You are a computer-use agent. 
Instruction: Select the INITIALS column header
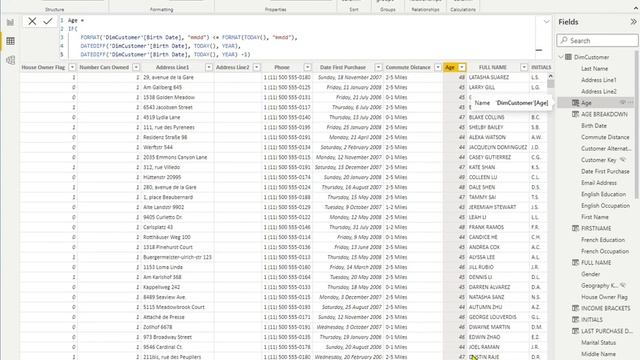point(541,67)
